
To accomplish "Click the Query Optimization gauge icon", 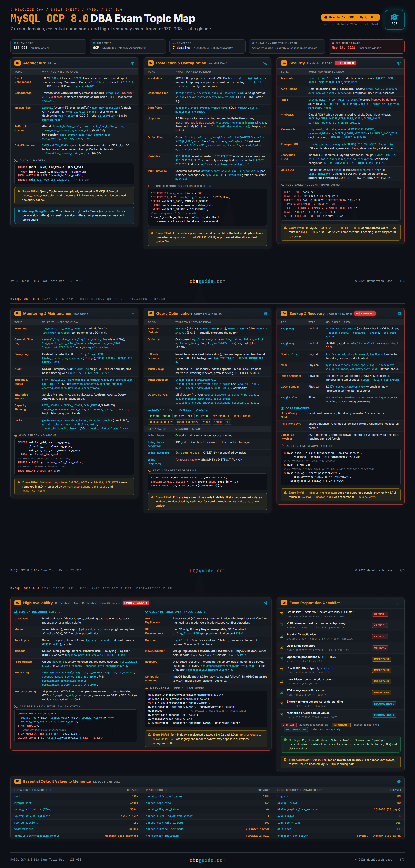I will 265,314.
